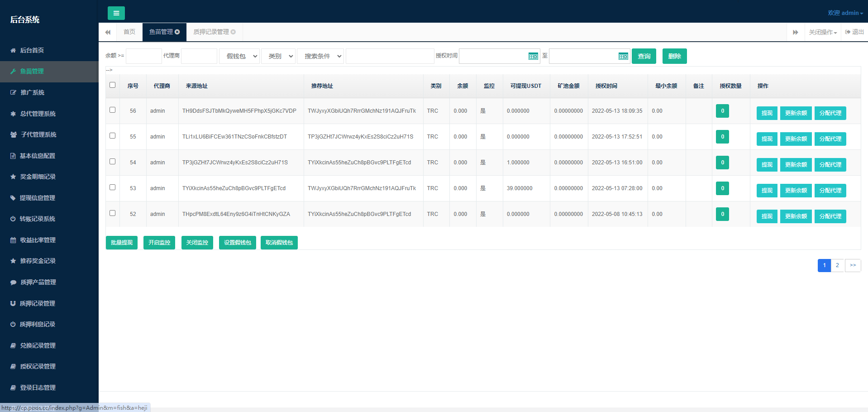Close the 鱼苗管理 tab with its X icon
The width and height of the screenshot is (868, 412).
click(177, 32)
